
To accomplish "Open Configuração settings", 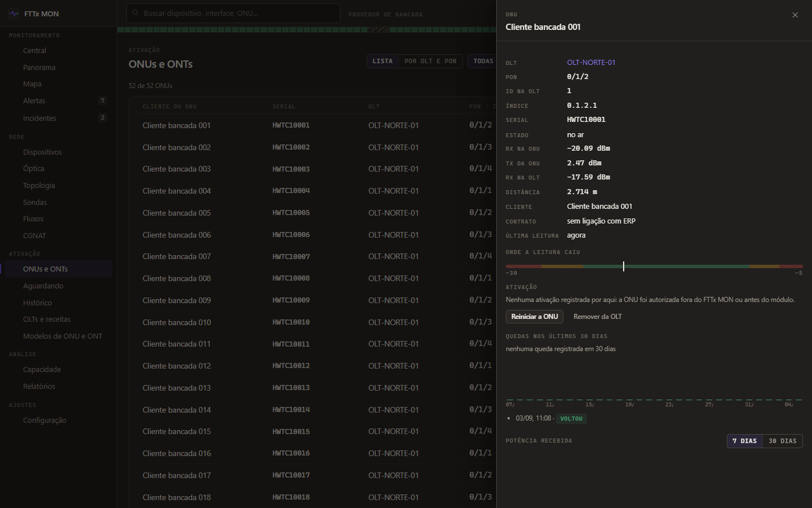I will tap(59, 421).
